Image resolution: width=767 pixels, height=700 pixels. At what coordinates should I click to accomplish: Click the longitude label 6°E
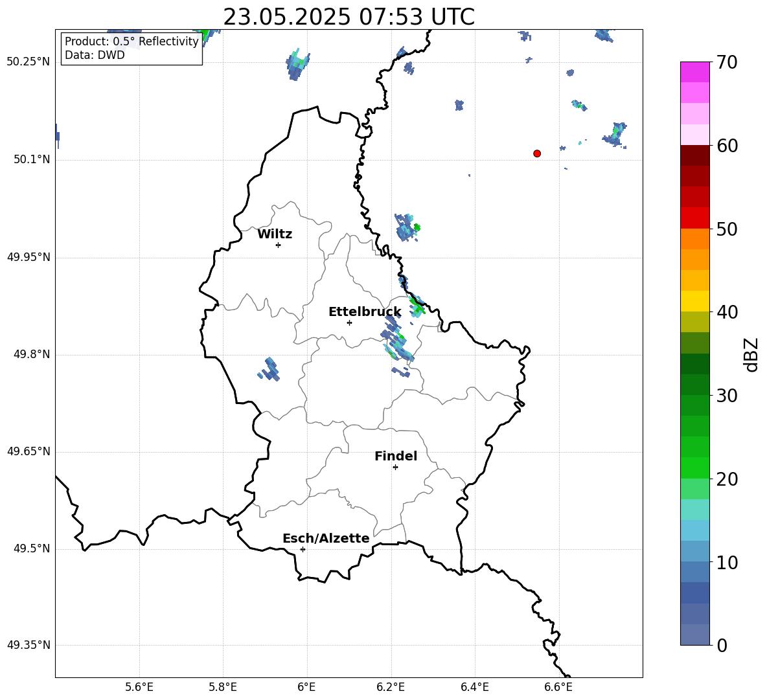[x=306, y=687]
